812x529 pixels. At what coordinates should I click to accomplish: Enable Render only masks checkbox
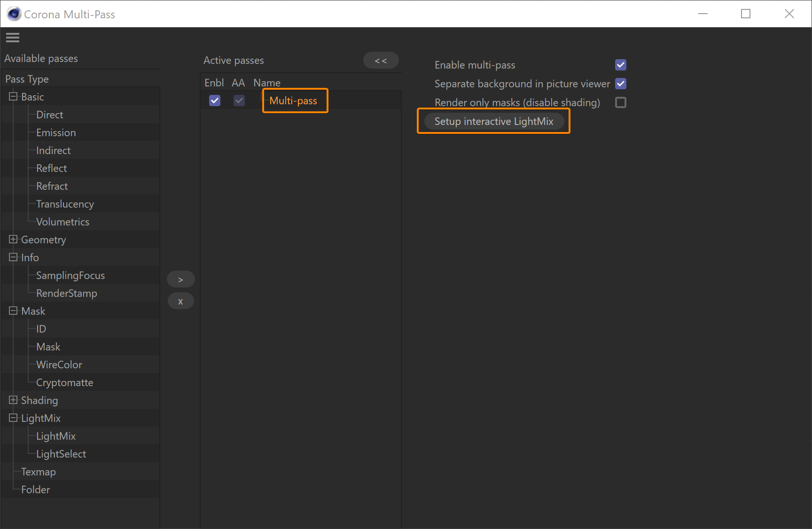(x=621, y=102)
